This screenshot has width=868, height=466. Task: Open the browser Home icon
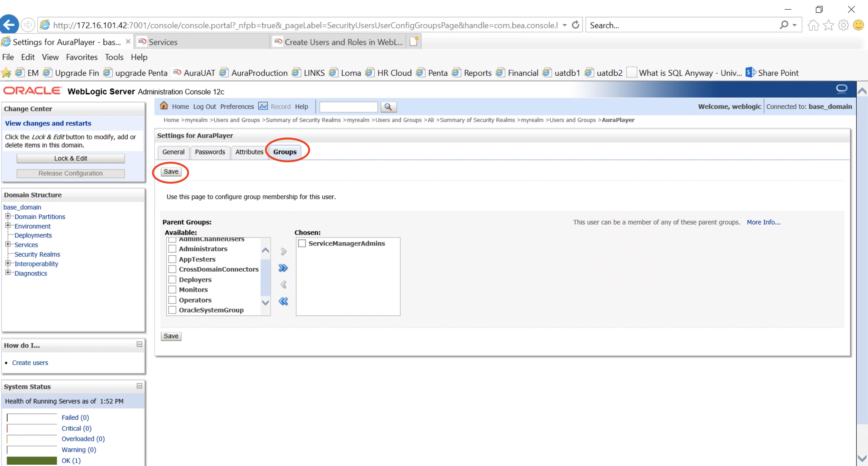(813, 25)
